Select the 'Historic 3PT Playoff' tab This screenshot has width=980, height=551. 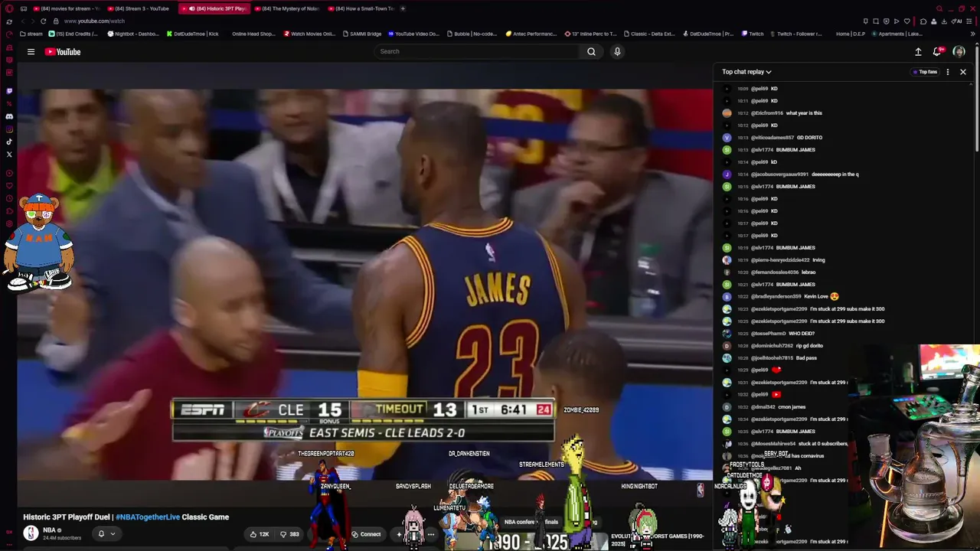pos(214,8)
